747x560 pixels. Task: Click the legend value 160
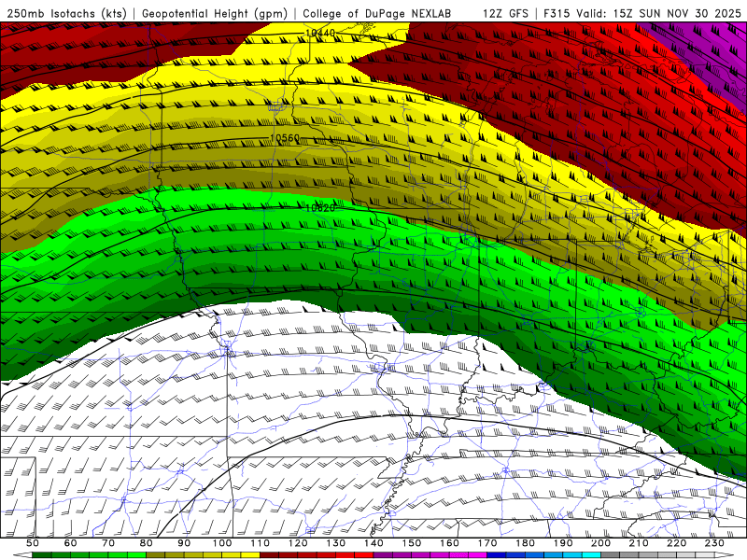(x=449, y=543)
